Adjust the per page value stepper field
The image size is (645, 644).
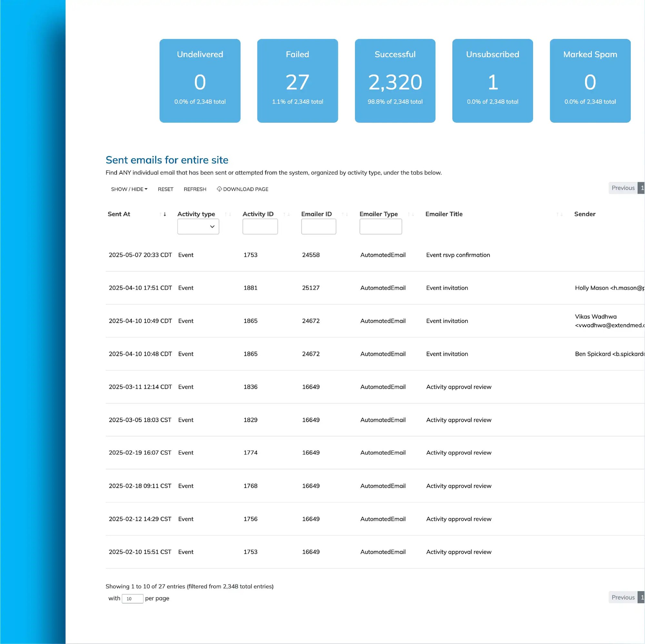(132, 598)
